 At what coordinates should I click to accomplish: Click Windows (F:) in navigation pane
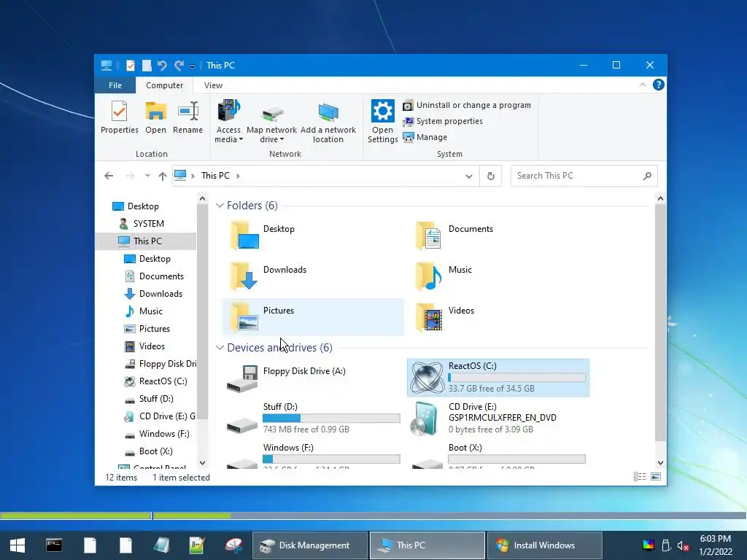[x=164, y=434]
